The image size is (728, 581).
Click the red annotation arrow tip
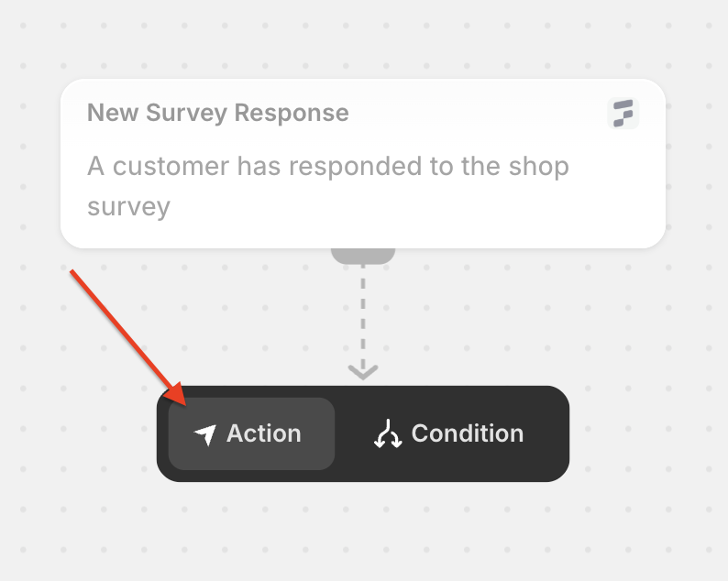point(184,403)
